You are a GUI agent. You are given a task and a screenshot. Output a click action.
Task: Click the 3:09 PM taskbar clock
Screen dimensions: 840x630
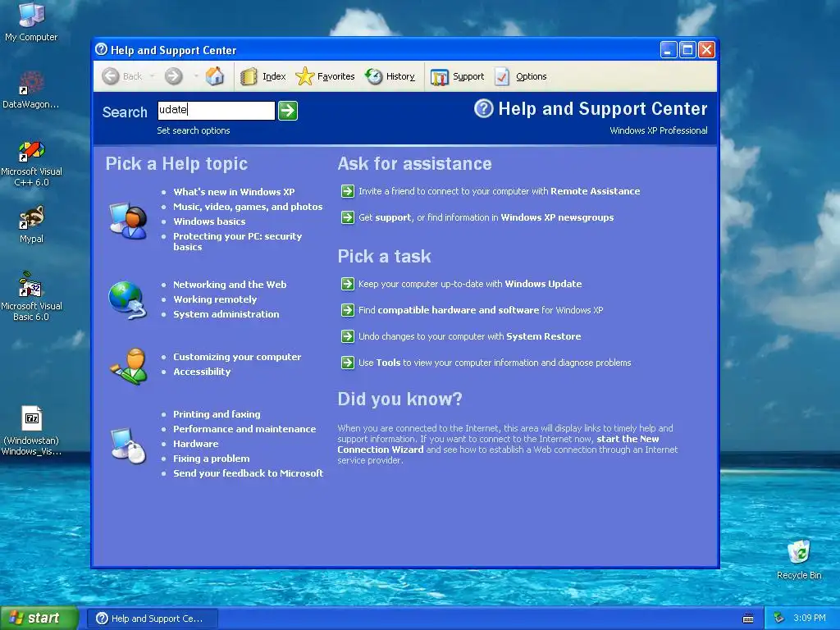coord(810,618)
